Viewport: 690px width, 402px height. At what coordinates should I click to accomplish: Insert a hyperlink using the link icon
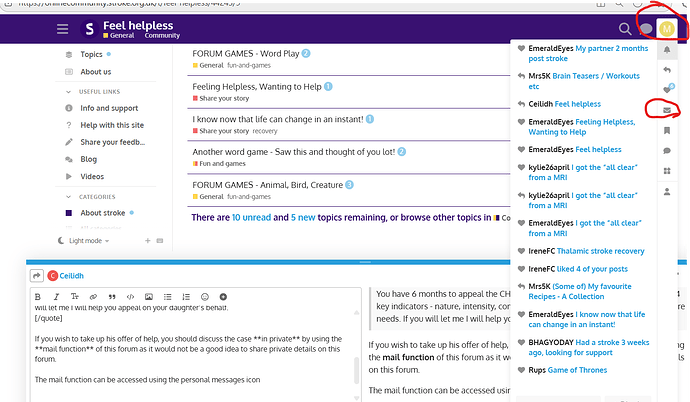click(x=91, y=297)
